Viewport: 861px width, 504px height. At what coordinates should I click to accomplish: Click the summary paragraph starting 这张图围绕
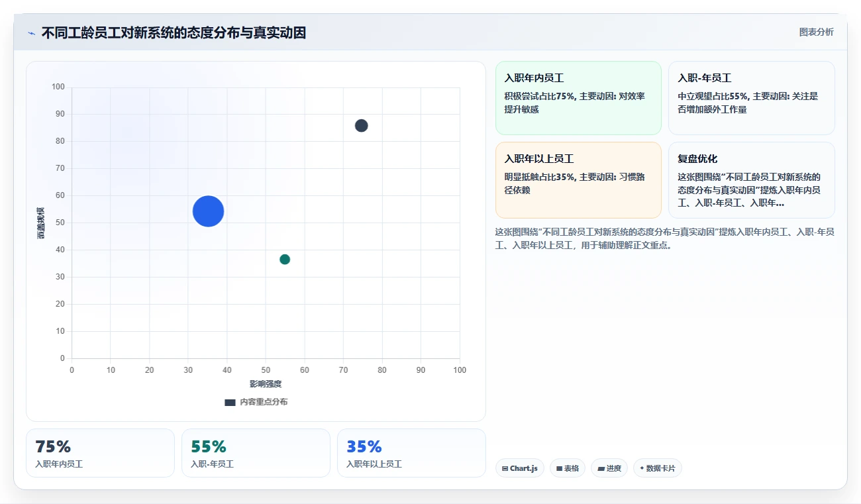click(x=664, y=238)
